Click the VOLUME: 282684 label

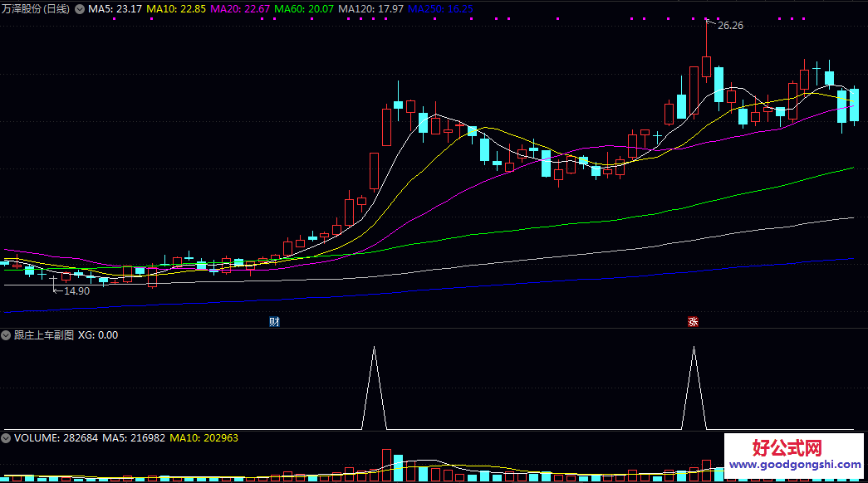click(56, 438)
